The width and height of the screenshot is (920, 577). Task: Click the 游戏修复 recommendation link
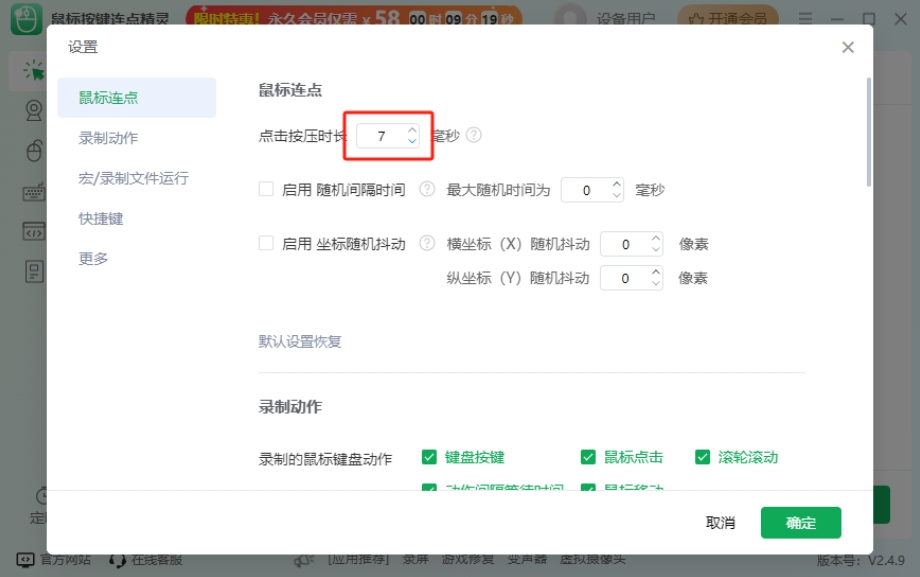click(468, 559)
